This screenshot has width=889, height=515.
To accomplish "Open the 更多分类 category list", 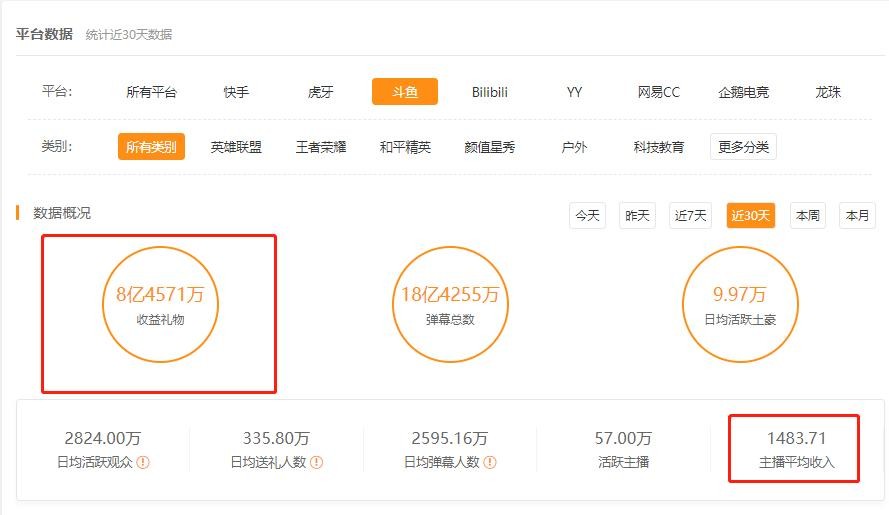I will 743,147.
